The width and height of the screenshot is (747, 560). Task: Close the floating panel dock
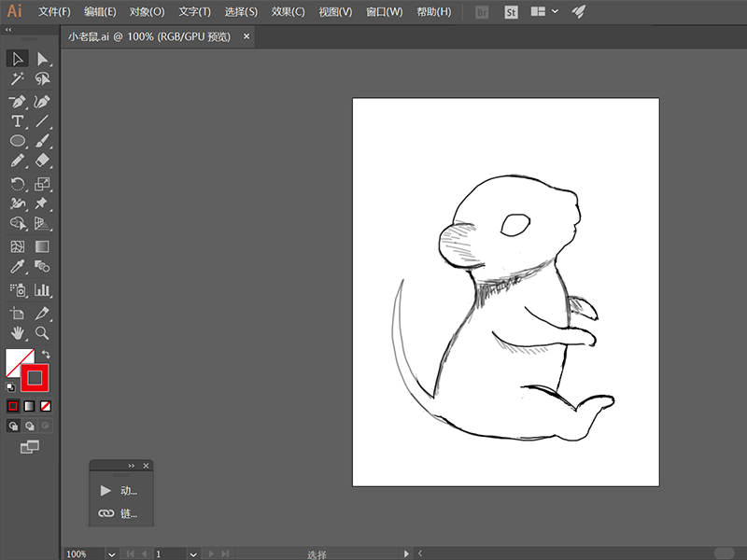tap(147, 466)
